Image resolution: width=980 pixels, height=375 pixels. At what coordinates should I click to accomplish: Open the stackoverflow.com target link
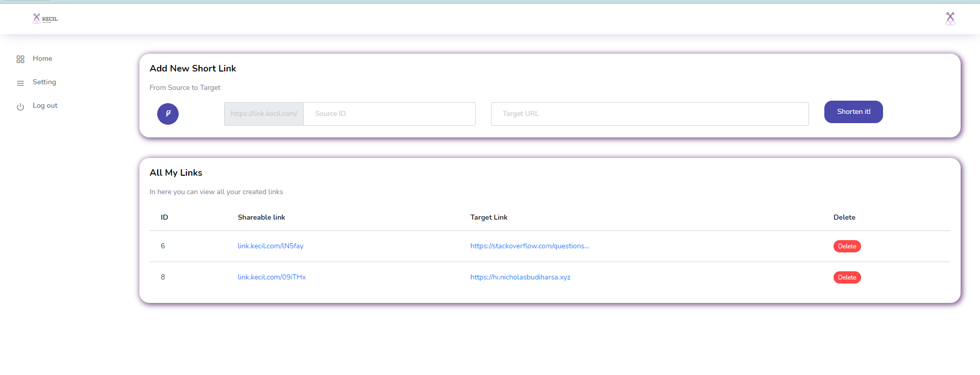pos(529,246)
